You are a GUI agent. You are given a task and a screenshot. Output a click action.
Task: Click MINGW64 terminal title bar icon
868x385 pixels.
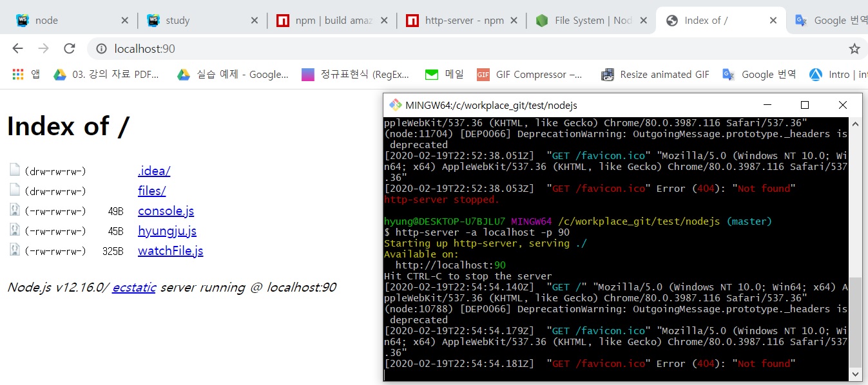(x=394, y=105)
